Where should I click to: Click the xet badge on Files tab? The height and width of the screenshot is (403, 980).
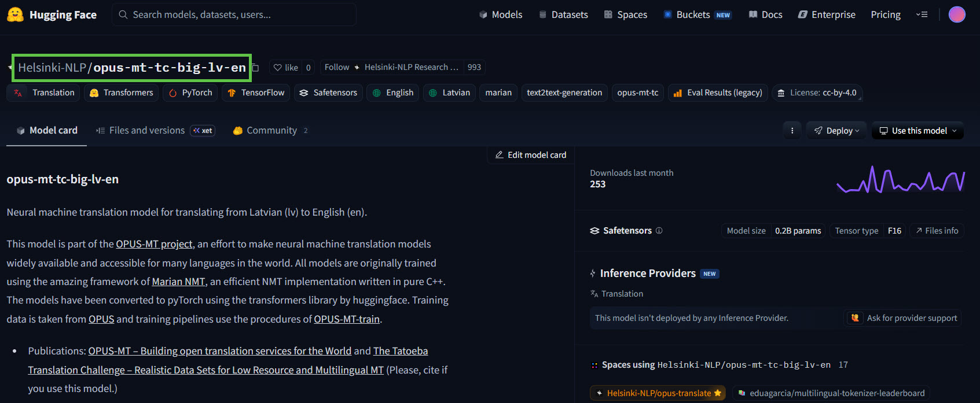pos(203,131)
